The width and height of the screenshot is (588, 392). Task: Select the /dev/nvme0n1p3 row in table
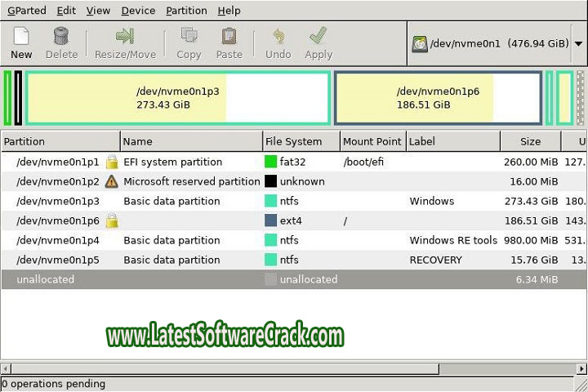[x=294, y=201]
